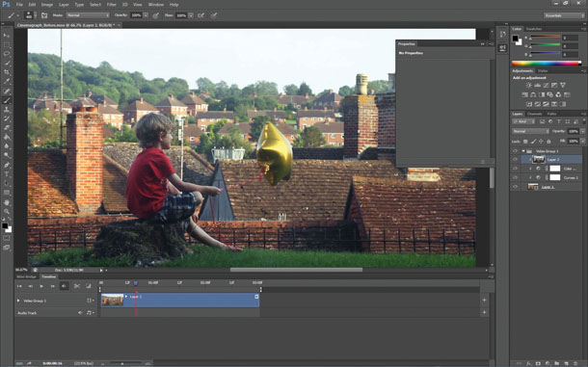The height and width of the screenshot is (367, 588).
Task: Add a Brightness/Contrast adjustment
Action: [x=529, y=86]
